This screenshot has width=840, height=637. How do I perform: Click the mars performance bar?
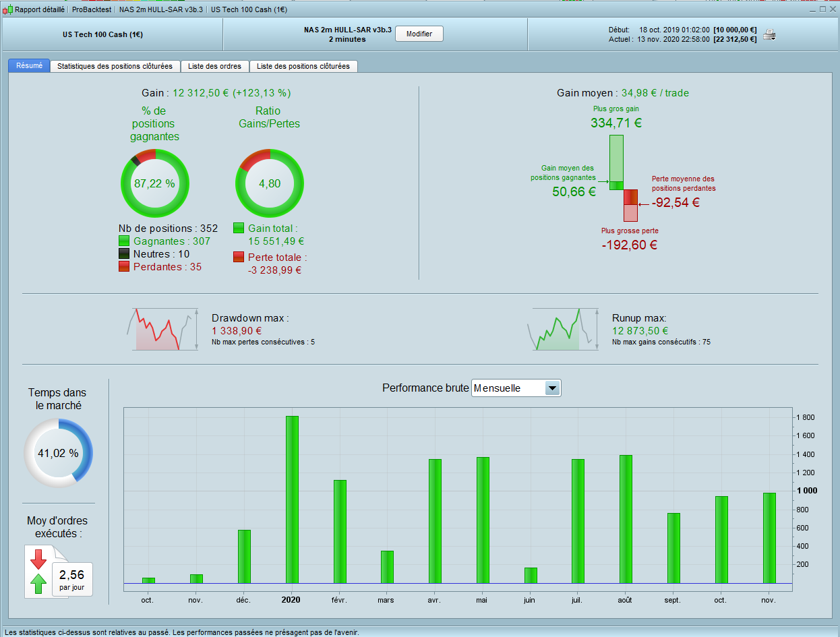(x=388, y=567)
